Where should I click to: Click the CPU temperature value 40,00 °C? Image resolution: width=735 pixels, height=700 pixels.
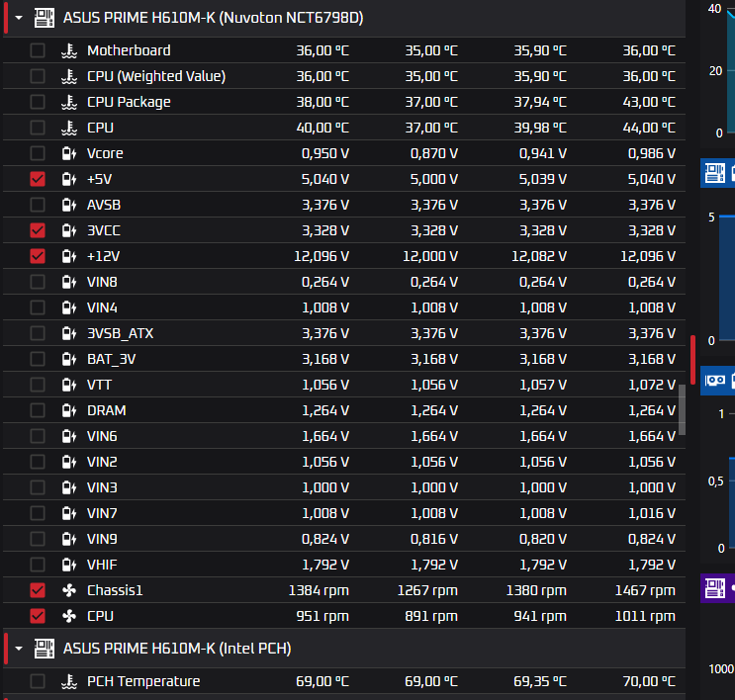[322, 128]
